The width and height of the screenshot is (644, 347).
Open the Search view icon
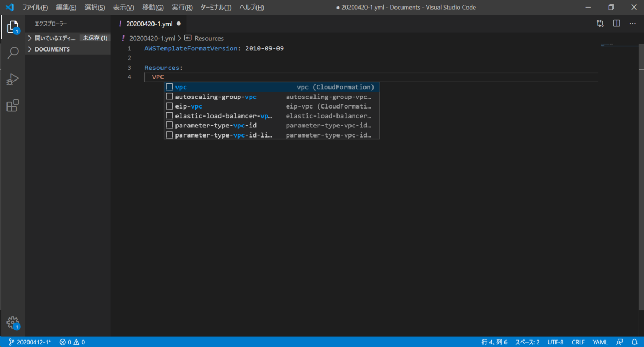point(12,53)
